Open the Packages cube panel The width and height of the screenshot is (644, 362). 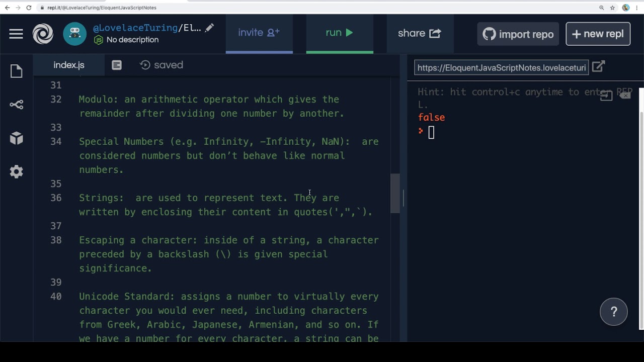16,138
